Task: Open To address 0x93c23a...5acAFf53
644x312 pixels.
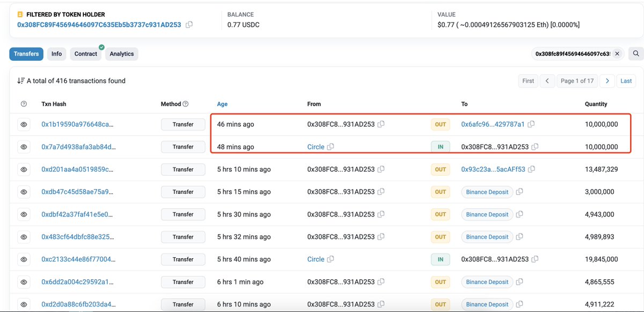Action: pos(493,169)
